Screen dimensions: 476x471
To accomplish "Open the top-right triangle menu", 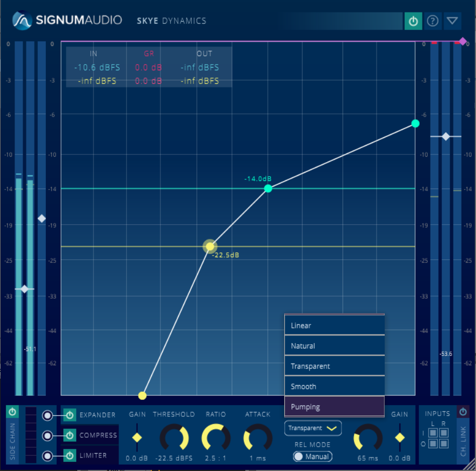I will [452, 21].
